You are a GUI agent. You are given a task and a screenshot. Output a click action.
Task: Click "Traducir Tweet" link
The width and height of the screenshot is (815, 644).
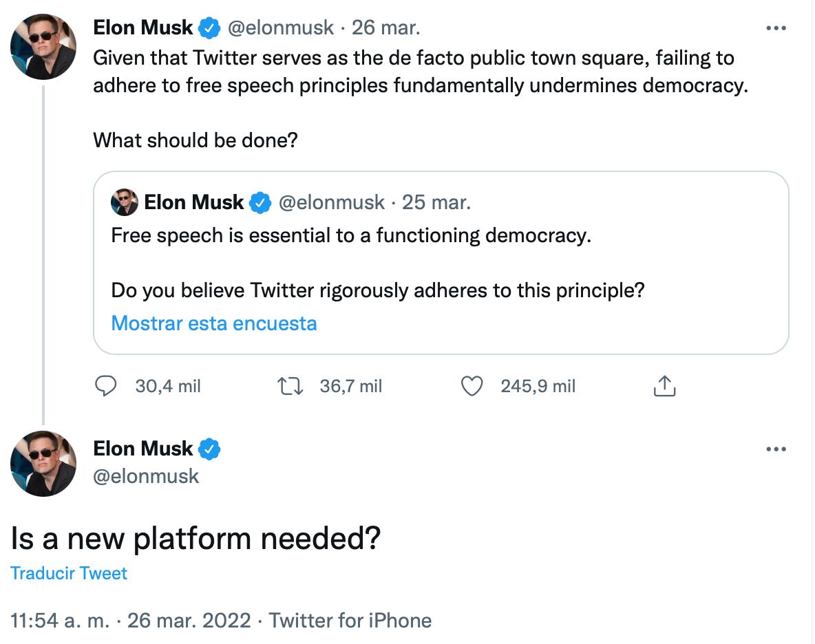[69, 573]
